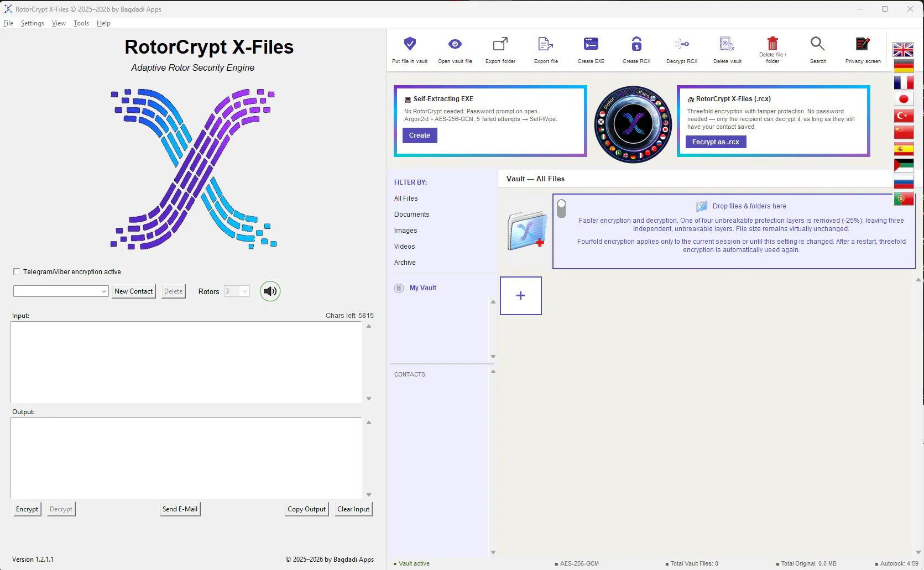924x570 pixels.
Task: Click the Delete contact button
Action: [173, 291]
